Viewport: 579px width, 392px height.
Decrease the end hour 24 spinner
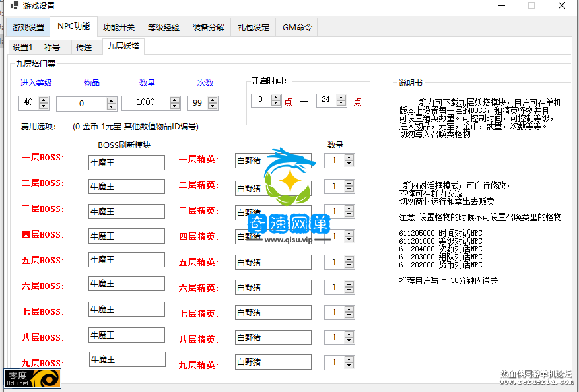(x=341, y=104)
